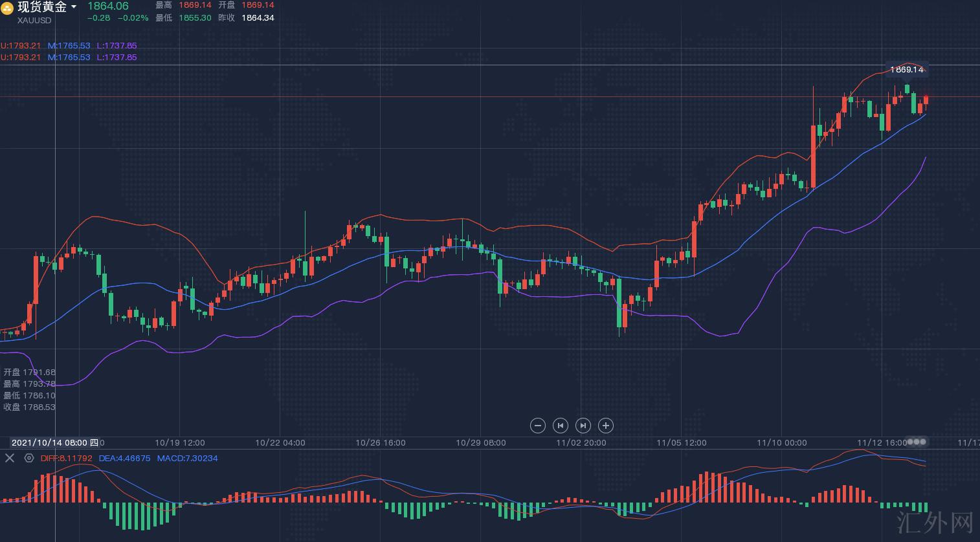Click the gold bar symbol icon
Image resolution: width=980 pixels, height=542 pixels.
point(6,8)
